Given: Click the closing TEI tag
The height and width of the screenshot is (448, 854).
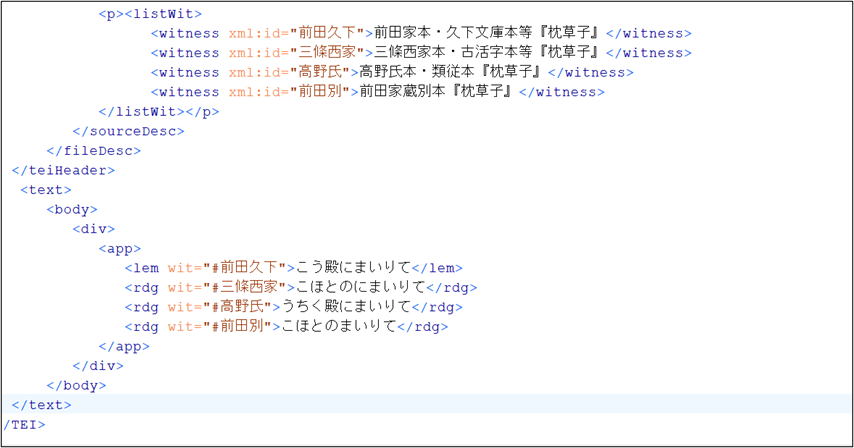Looking at the screenshot, I should coord(23,424).
